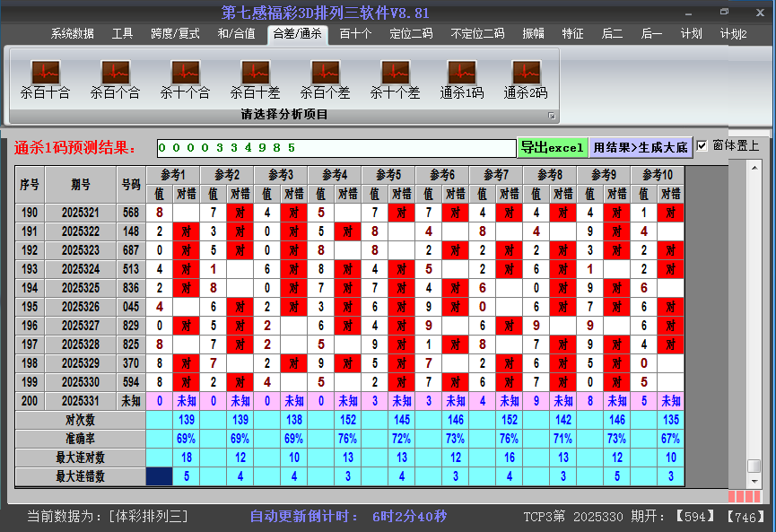Viewport: 776px width, 532px height.
Task: Click the 导出excel button
Action: 553,146
